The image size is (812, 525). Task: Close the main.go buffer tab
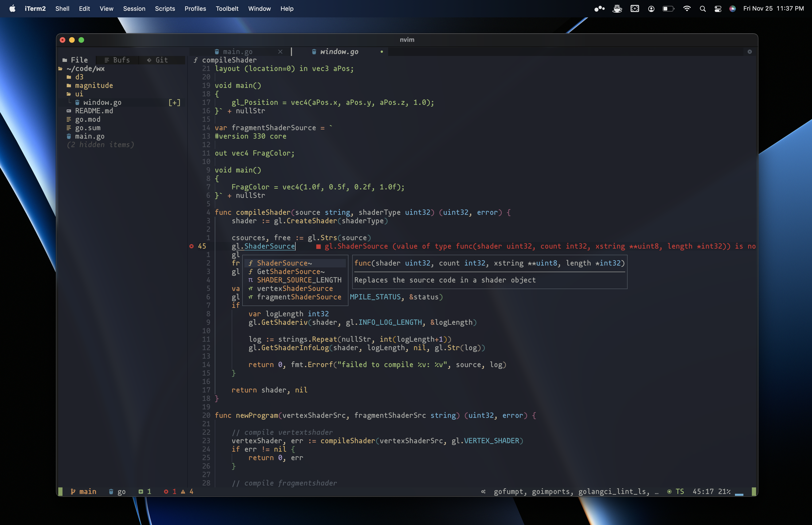point(280,52)
